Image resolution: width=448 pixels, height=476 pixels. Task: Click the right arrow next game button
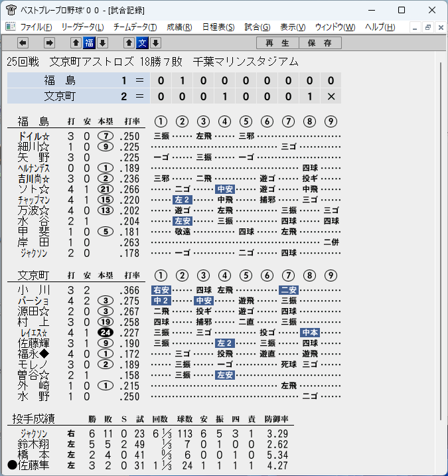[x=49, y=42]
